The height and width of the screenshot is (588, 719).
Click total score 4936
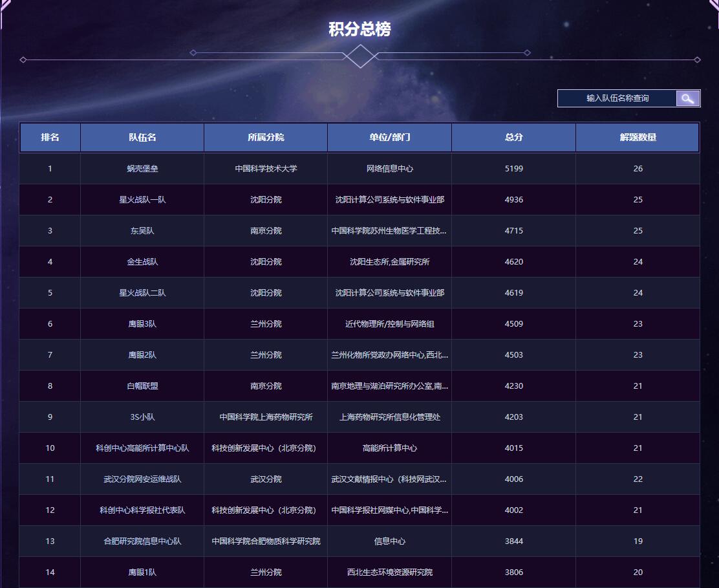coord(513,199)
